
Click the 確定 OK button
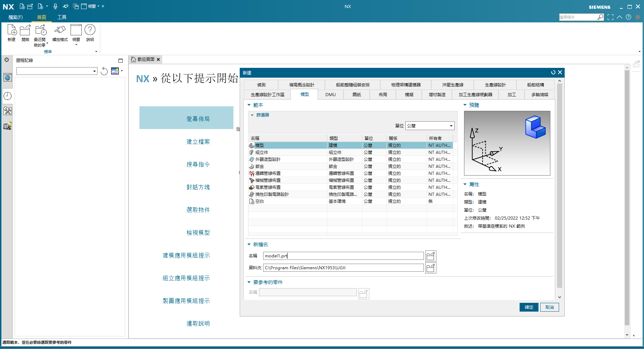(529, 307)
